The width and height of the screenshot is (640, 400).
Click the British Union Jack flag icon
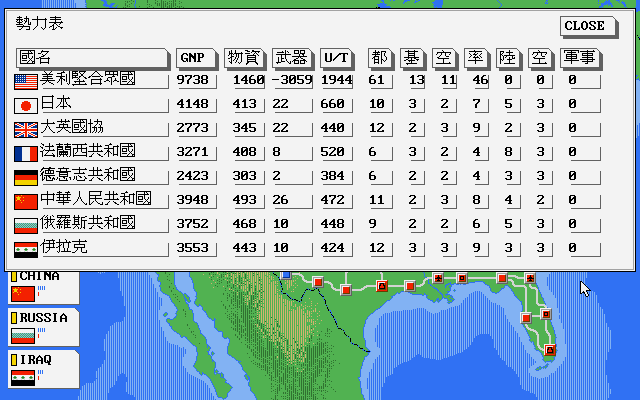click(x=26, y=130)
